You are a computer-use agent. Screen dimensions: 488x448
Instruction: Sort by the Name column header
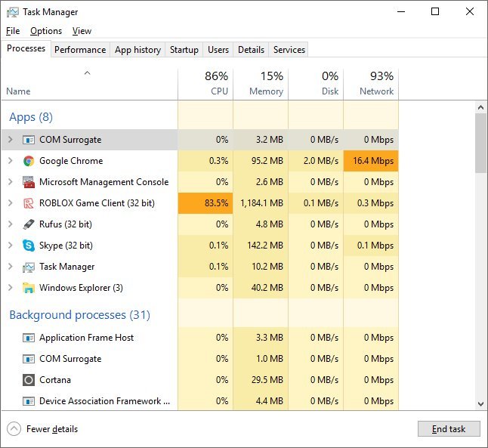[x=90, y=84]
